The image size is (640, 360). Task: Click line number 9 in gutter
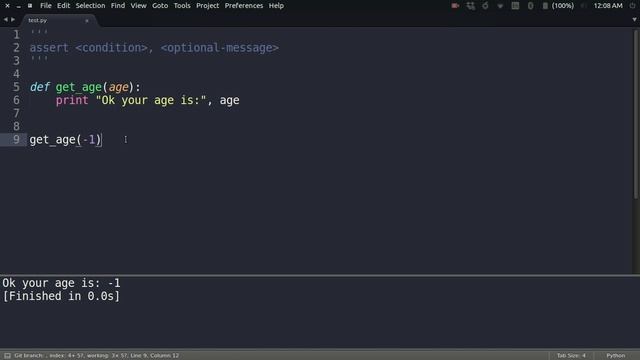[16, 140]
